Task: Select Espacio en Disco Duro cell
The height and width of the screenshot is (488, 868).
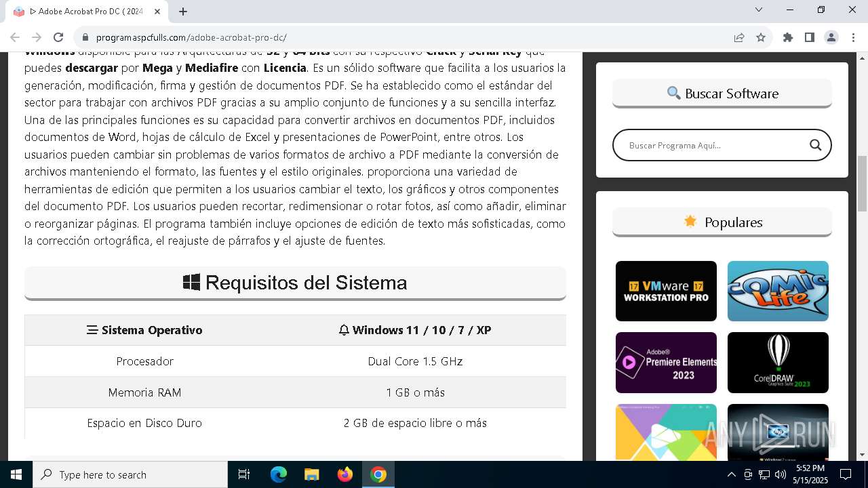Action: (x=144, y=423)
